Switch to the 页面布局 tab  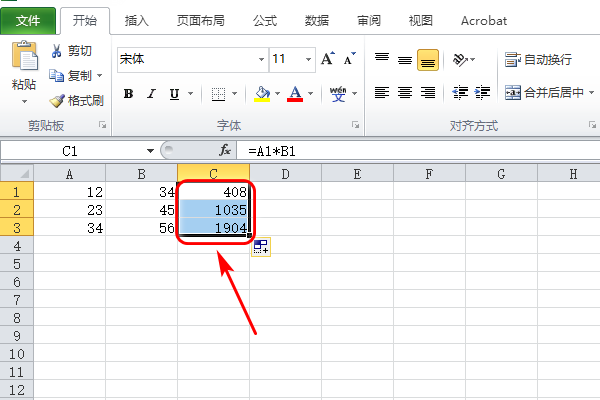(201, 21)
